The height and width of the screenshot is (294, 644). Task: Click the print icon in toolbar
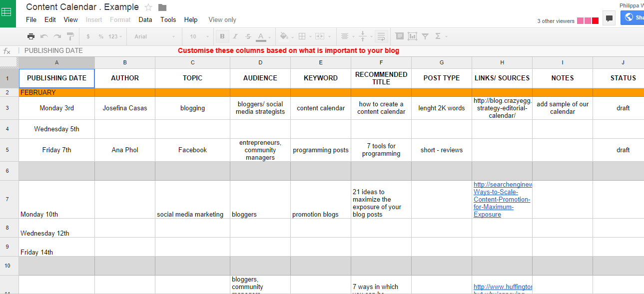(x=31, y=36)
